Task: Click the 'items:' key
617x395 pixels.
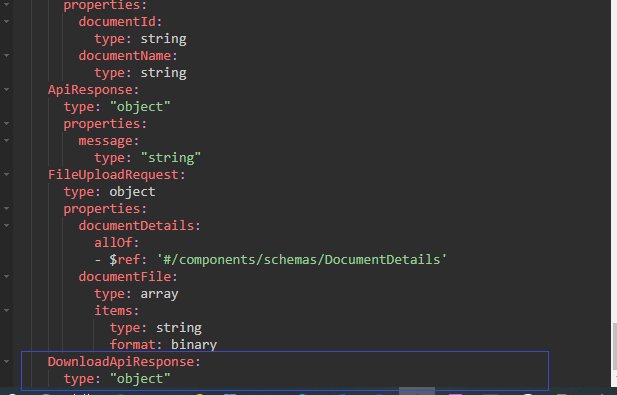Action: tap(116, 310)
